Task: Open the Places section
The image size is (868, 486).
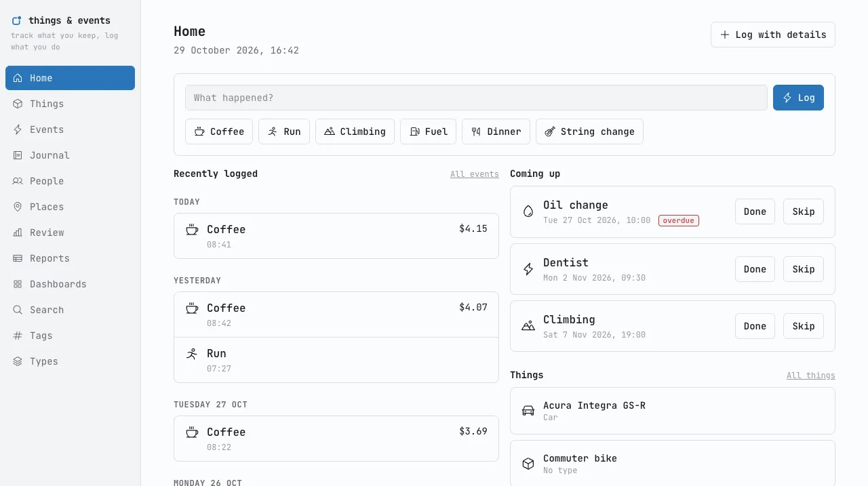Action: tap(70, 207)
